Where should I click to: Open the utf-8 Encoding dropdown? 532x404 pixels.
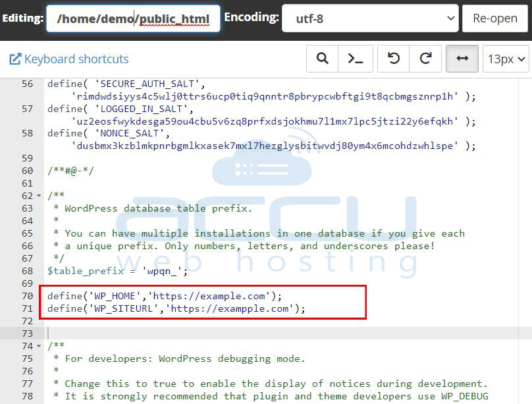(x=369, y=18)
